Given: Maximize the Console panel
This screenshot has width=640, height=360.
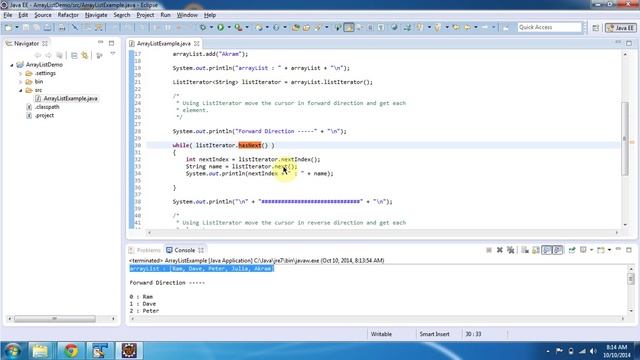Looking at the screenshot, I should tap(629, 249).
